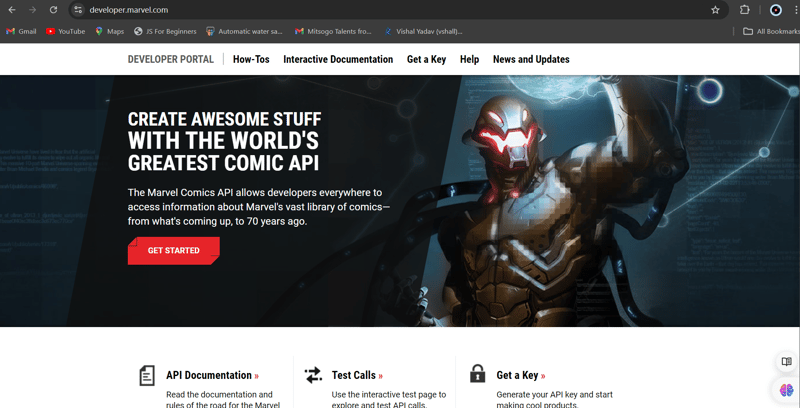Click the Test Calls arrows icon

coord(313,375)
